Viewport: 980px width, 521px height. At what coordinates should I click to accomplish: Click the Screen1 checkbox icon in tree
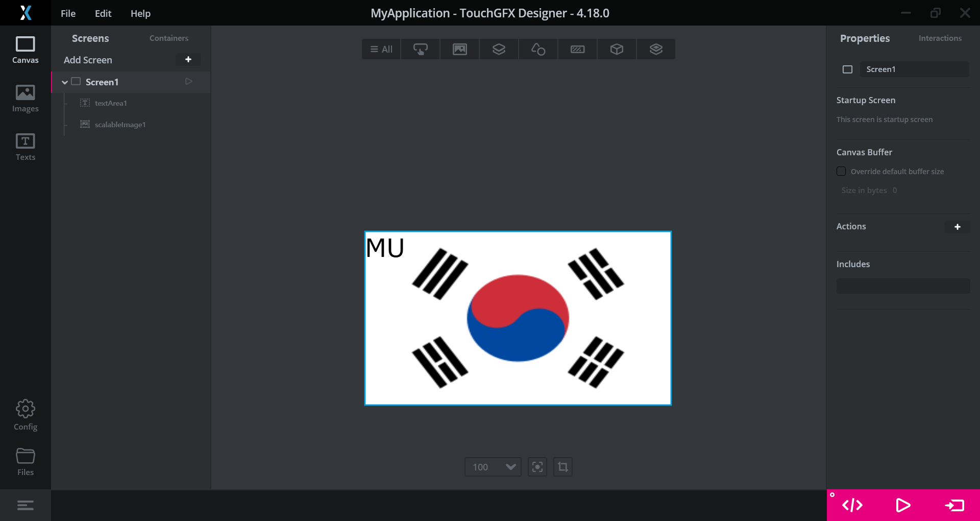click(76, 82)
